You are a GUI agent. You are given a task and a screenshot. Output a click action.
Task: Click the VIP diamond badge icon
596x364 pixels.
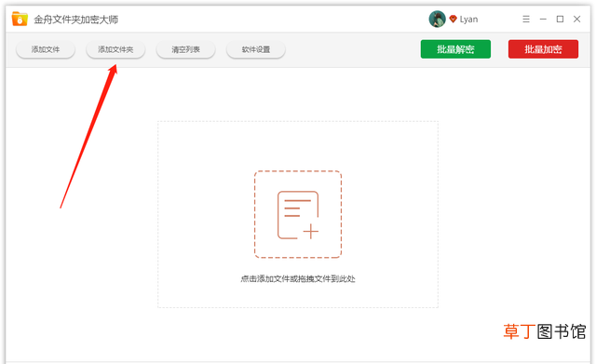[x=453, y=19]
